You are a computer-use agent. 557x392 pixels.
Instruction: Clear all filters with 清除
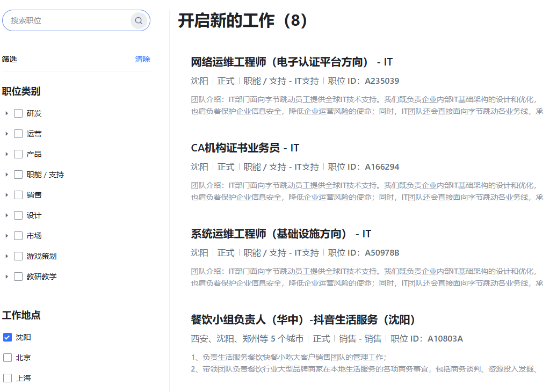[x=142, y=59]
